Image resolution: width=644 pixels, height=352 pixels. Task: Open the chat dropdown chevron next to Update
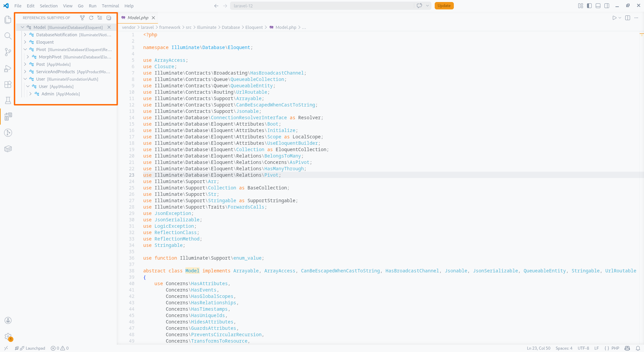[427, 6]
